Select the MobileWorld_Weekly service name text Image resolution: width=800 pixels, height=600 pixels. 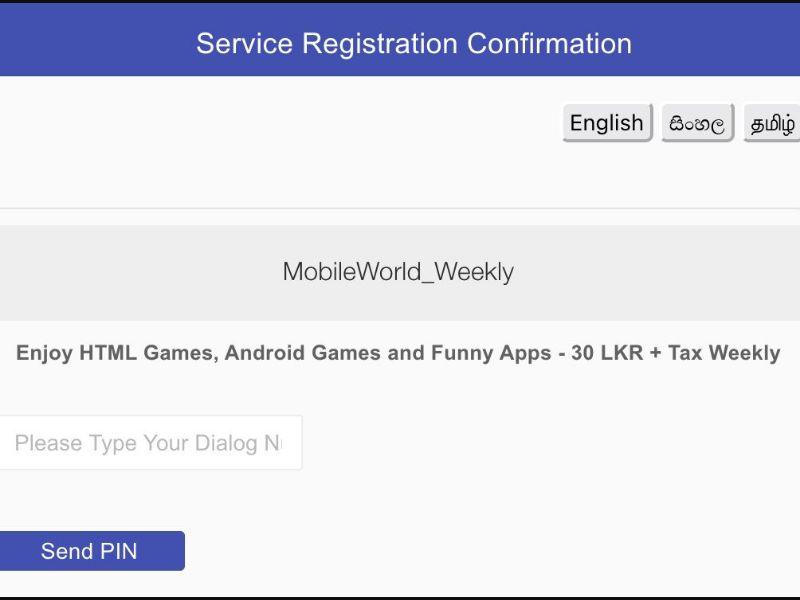pyautogui.click(x=398, y=271)
